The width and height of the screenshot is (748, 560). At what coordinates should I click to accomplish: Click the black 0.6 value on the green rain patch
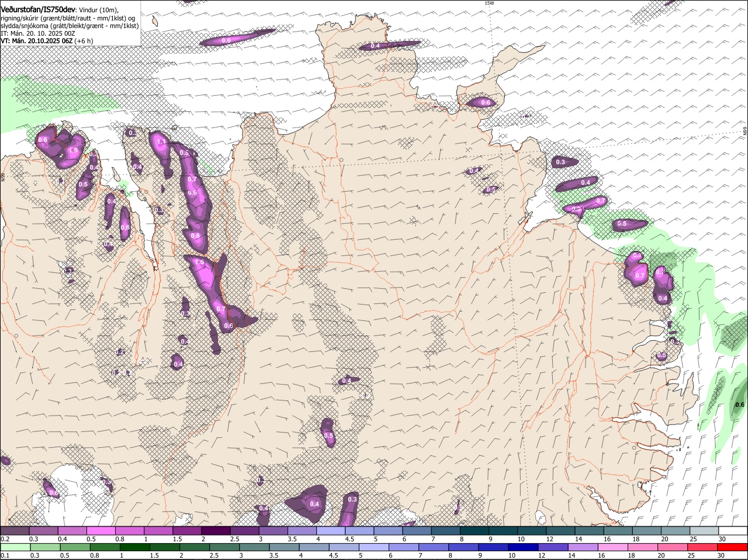[x=739, y=405]
